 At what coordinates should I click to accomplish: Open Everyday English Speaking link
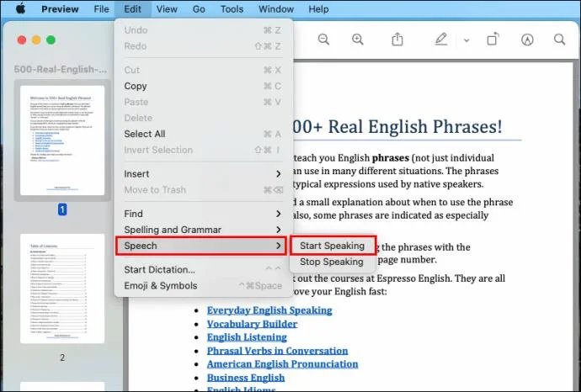pyautogui.click(x=269, y=310)
